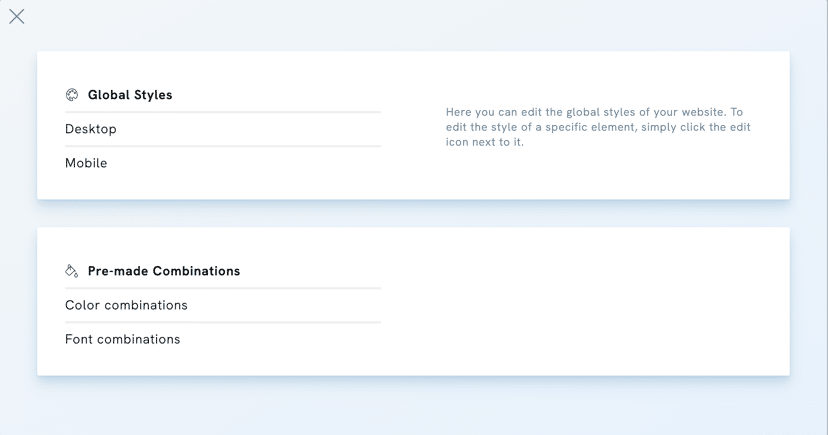The width and height of the screenshot is (828, 435).
Task: Open Font combinations
Action: tap(123, 339)
